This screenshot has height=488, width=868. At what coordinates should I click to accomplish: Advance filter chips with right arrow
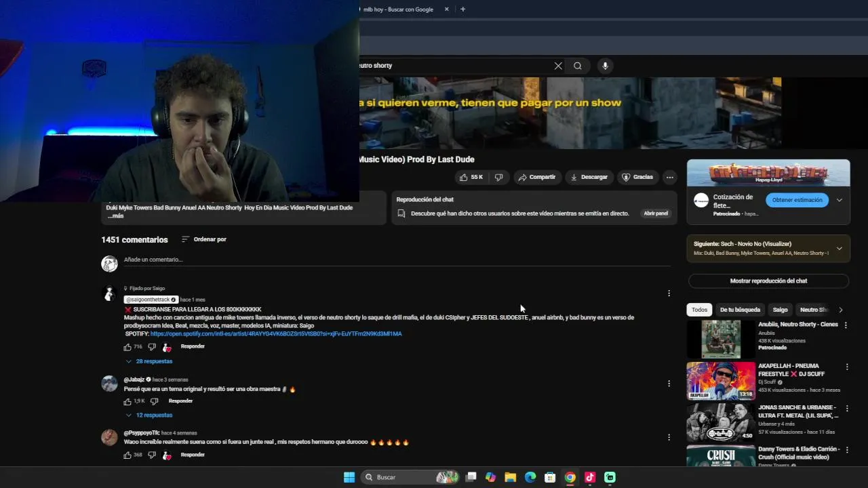[x=840, y=310]
